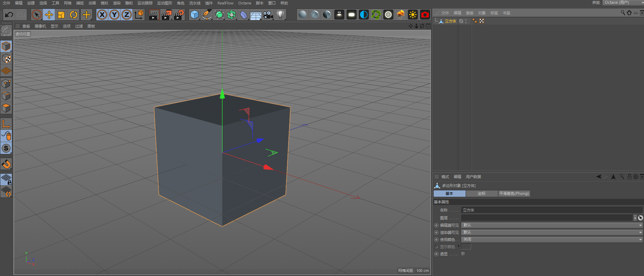Viewport: 644px width, 276px height.
Task: Open the viewport 过滤 menu
Action: [79, 26]
